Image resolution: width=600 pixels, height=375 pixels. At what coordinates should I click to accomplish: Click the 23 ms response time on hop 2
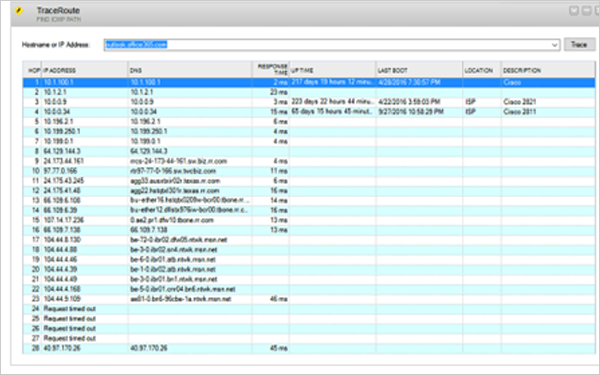(279, 92)
